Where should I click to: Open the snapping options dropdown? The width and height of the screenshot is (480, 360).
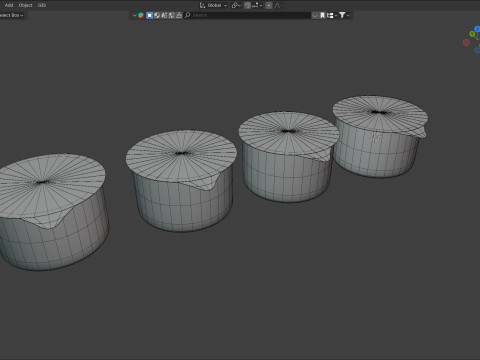coord(257,5)
